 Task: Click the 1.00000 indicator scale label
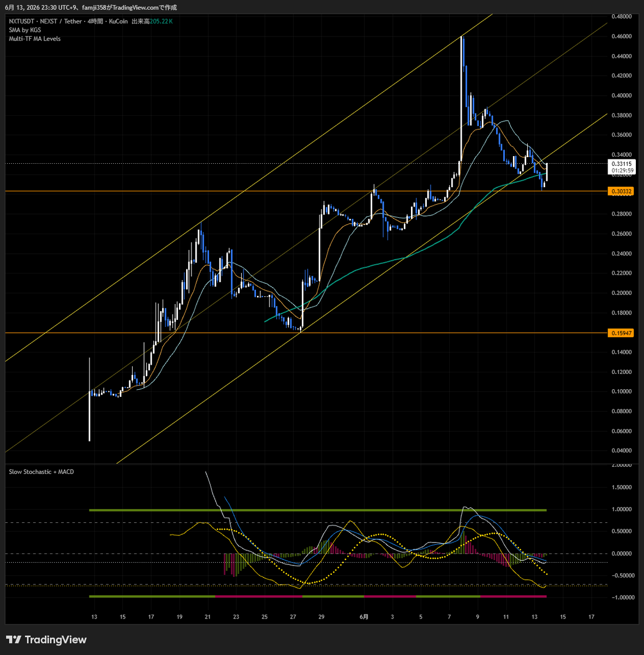click(622, 509)
